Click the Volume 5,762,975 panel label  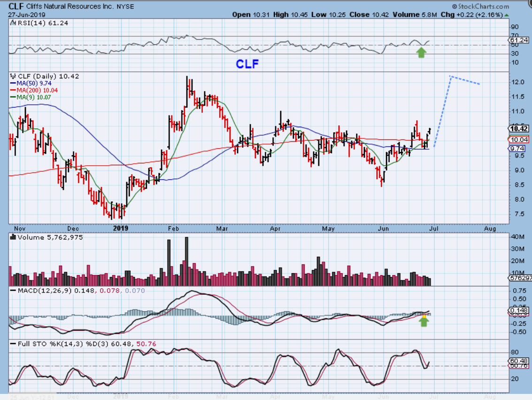point(50,237)
